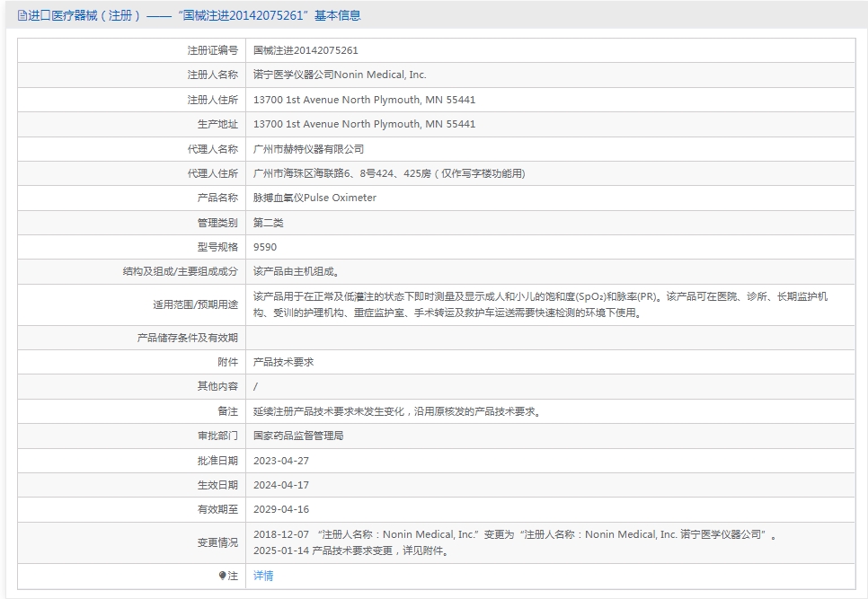
Task: Click management category value 第二类
Action: pos(268,223)
